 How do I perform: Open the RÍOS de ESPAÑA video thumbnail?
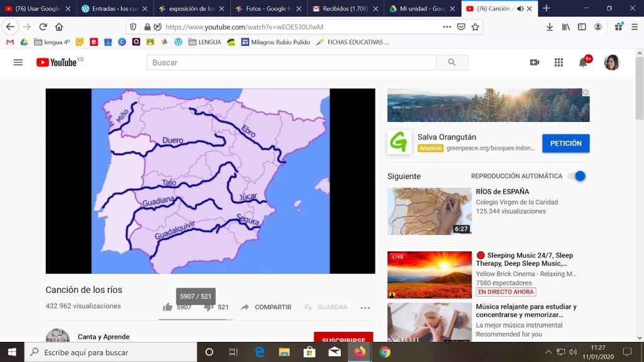pyautogui.click(x=429, y=211)
